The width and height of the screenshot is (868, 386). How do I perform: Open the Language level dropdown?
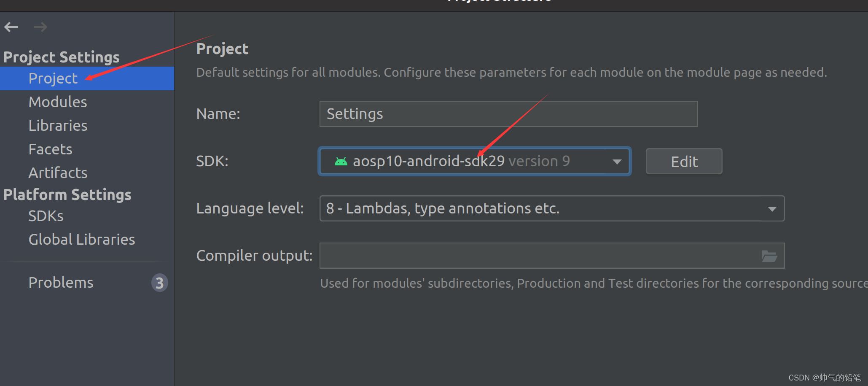tap(772, 208)
